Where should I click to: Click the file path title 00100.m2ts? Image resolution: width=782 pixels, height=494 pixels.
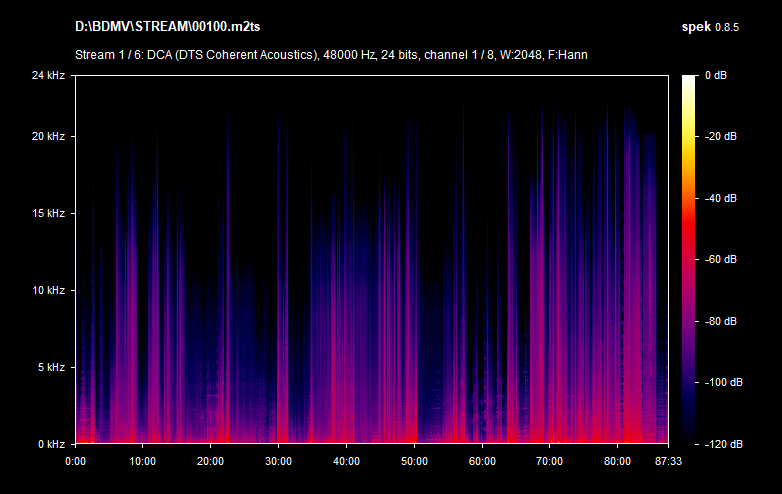point(164,24)
